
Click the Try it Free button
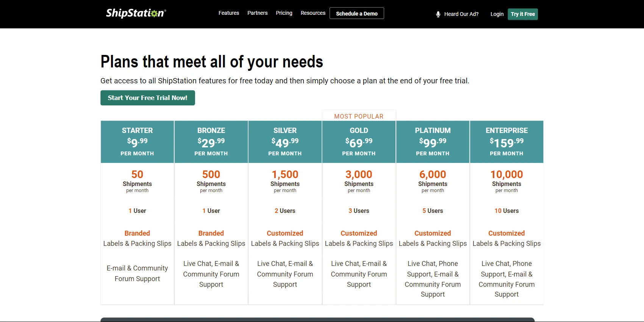click(x=523, y=14)
